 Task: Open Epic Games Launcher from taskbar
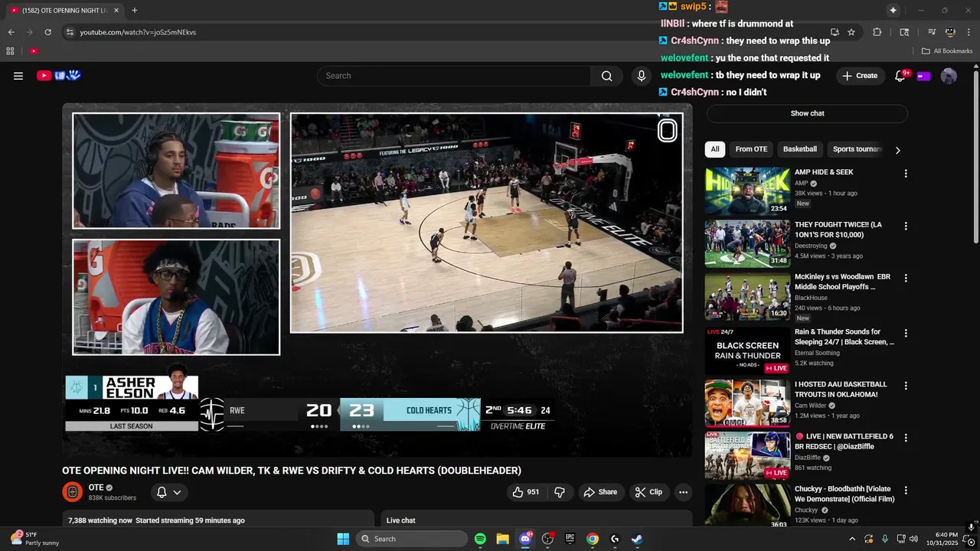click(x=570, y=539)
